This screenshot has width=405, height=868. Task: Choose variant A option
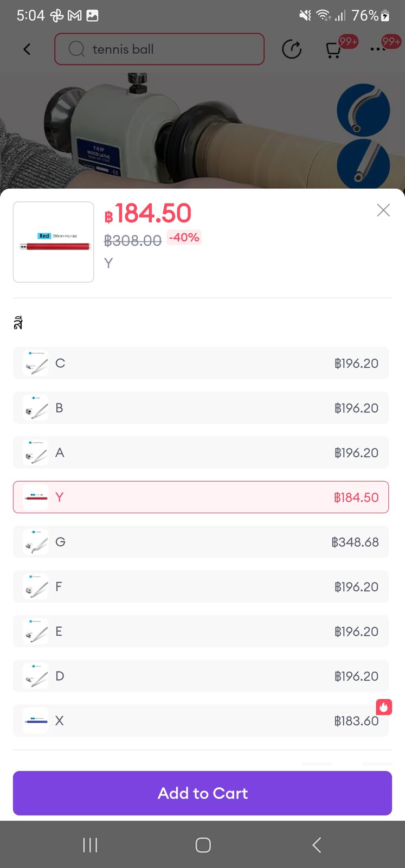point(201,452)
